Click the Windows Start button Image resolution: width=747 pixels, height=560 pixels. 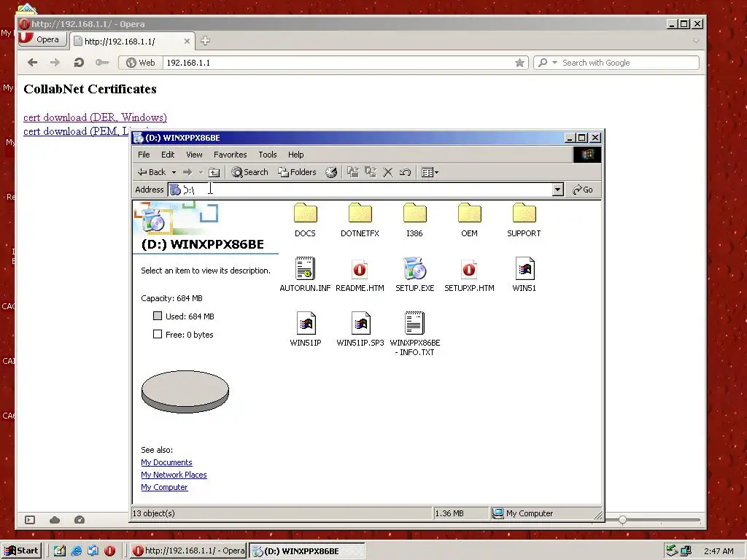click(x=21, y=551)
